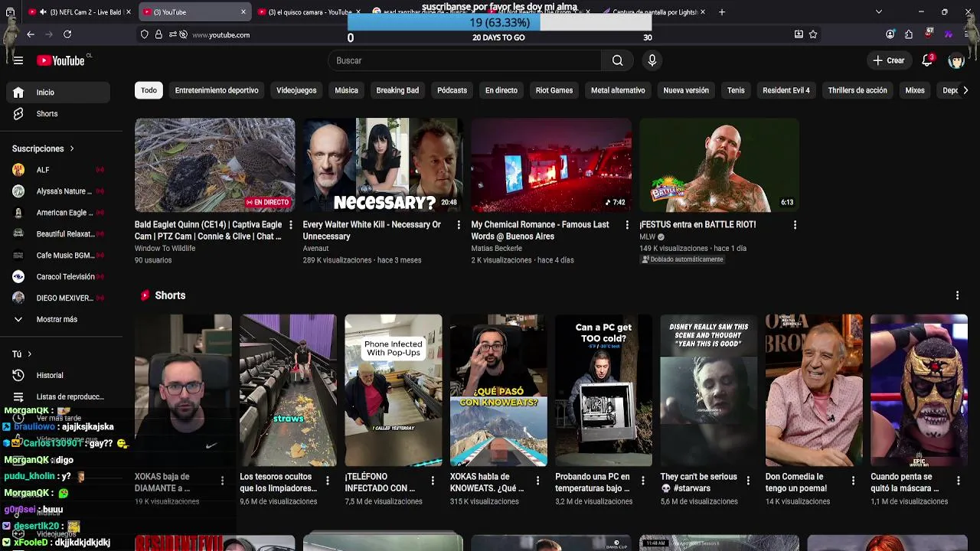Open options for FESTUS entra en BATTLE RIOT
The width and height of the screenshot is (980, 551).
[795, 225]
